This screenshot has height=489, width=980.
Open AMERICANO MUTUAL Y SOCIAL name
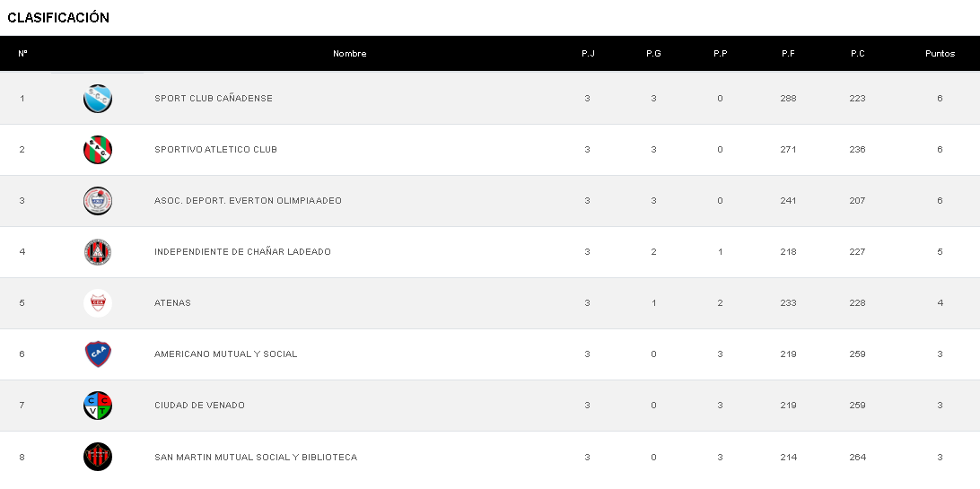225,354
